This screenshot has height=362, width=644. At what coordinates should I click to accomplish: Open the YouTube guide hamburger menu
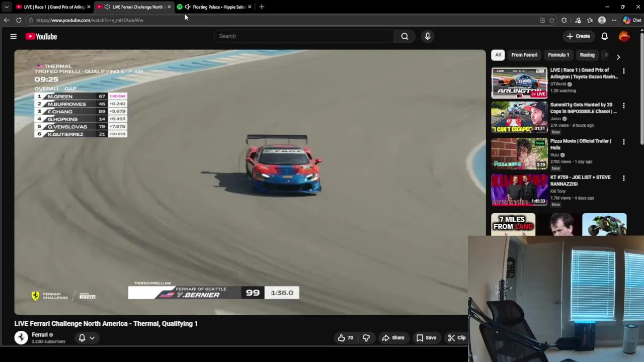[14, 36]
